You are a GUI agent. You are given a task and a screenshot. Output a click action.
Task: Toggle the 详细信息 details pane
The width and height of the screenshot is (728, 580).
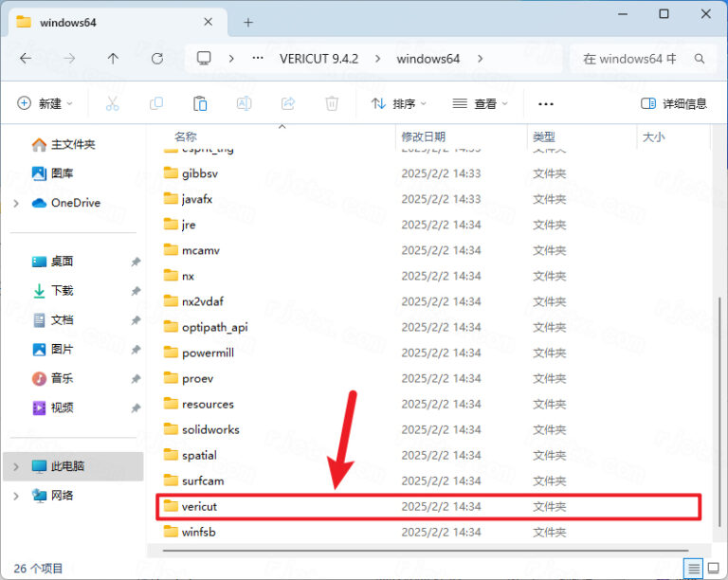[x=674, y=103]
